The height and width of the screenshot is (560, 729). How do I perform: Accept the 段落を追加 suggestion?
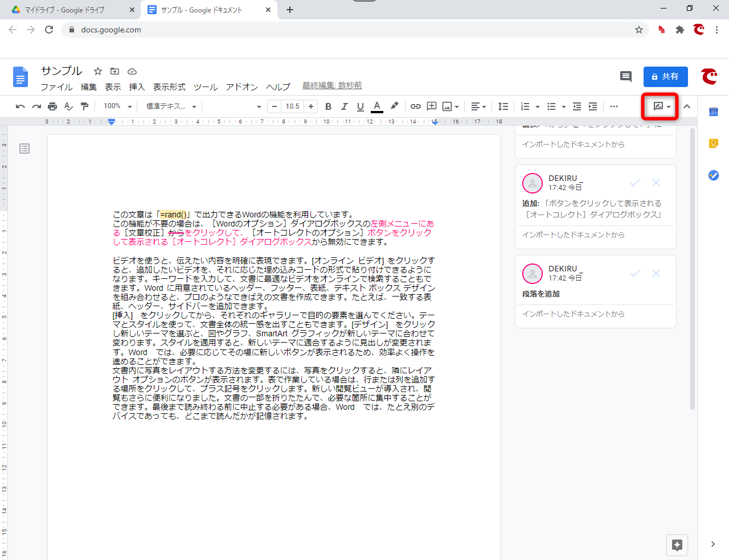point(635,273)
